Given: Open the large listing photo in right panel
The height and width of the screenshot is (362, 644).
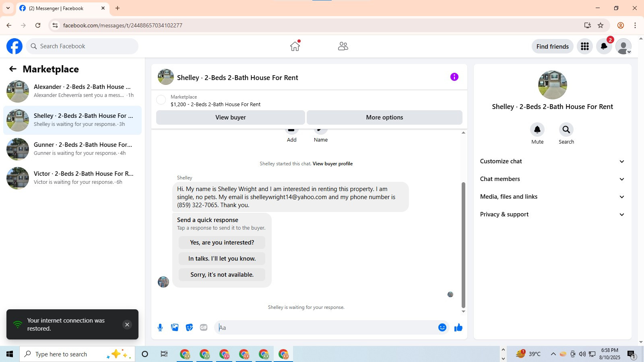Looking at the screenshot, I should pos(553,85).
